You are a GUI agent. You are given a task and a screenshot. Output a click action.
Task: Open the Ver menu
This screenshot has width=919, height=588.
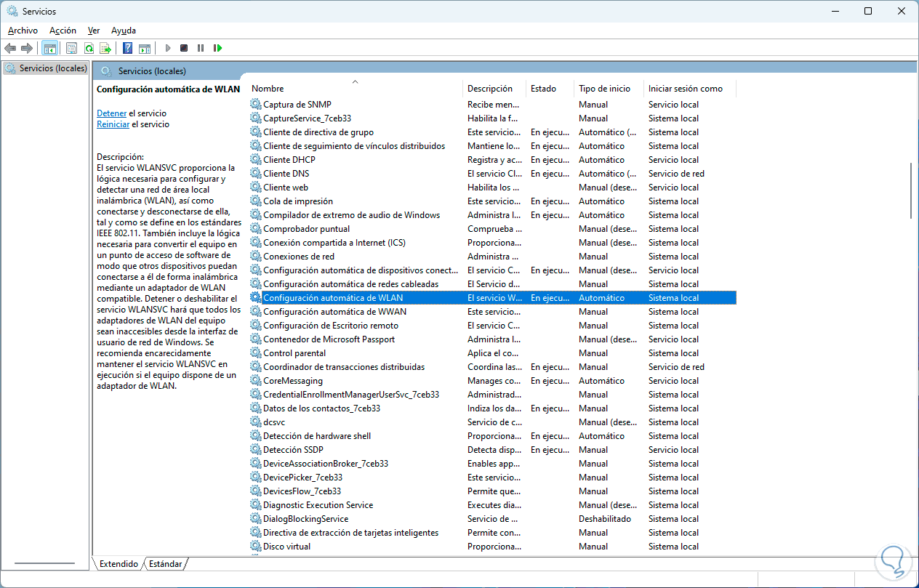pyautogui.click(x=93, y=31)
